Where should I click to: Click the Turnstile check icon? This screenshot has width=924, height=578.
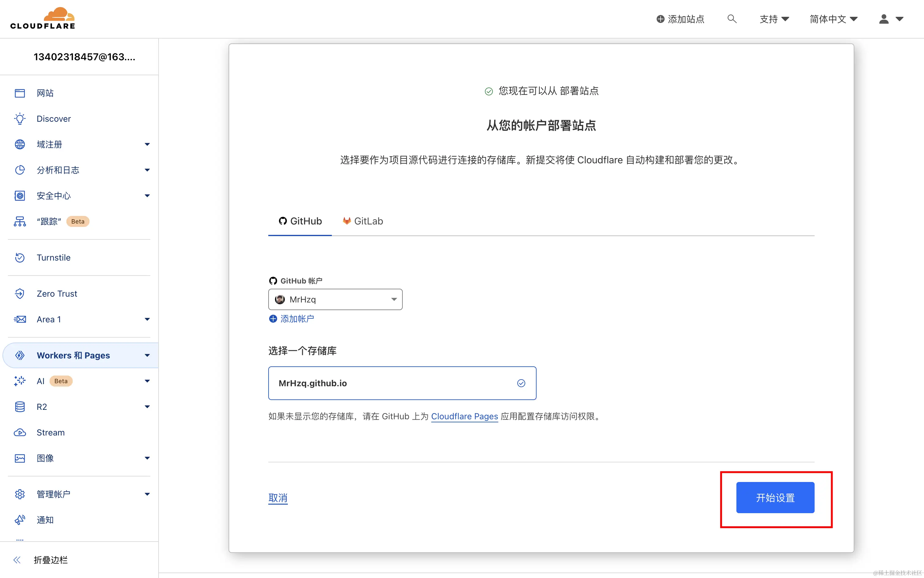click(x=20, y=258)
